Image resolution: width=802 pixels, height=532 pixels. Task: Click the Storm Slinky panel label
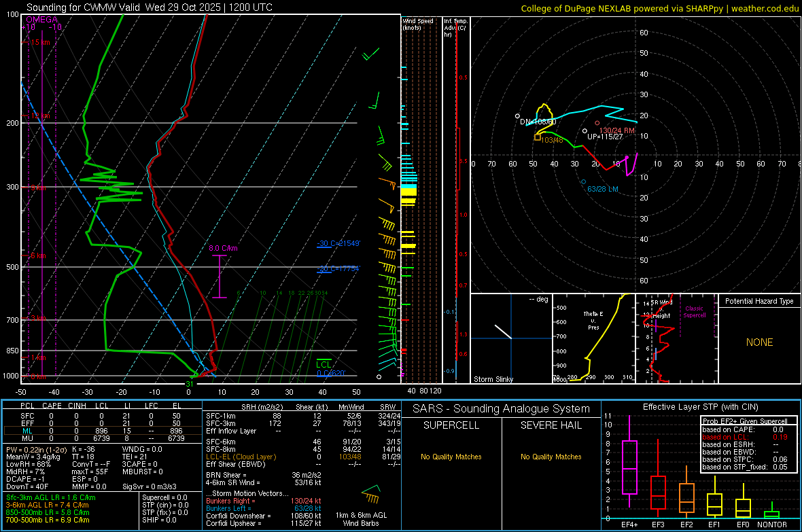pyautogui.click(x=493, y=379)
